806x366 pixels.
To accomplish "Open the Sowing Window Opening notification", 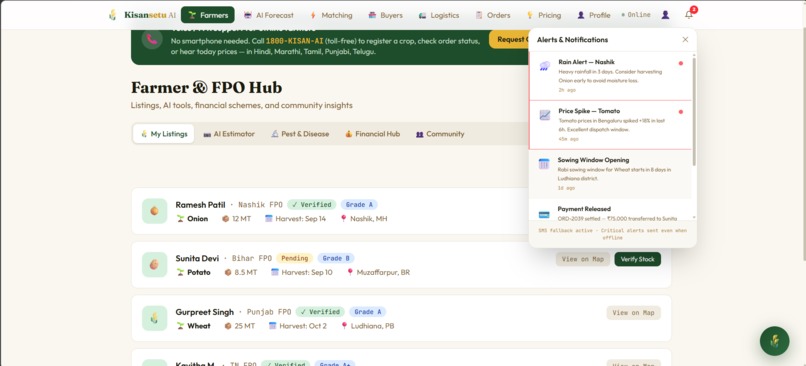I will [x=610, y=174].
